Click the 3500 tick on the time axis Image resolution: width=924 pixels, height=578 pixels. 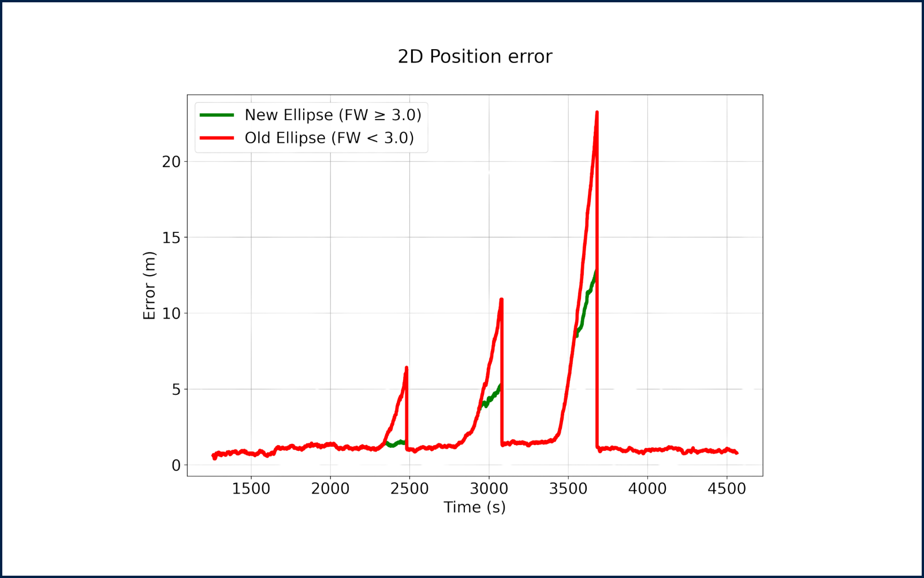tap(568, 489)
